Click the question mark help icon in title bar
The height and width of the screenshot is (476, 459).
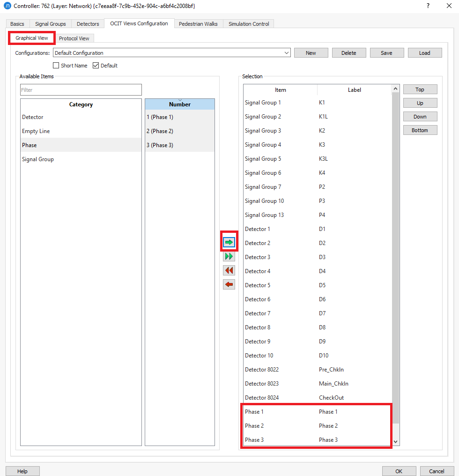point(428,6)
